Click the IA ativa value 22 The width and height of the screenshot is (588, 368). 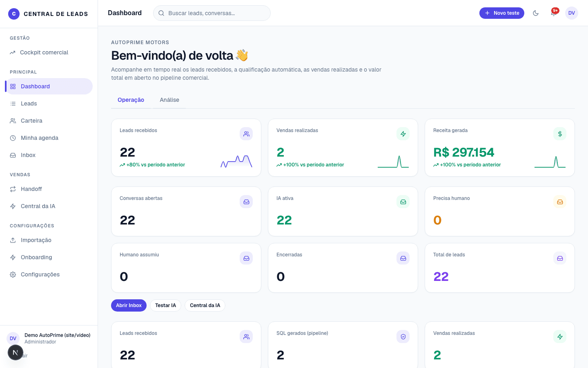(284, 220)
